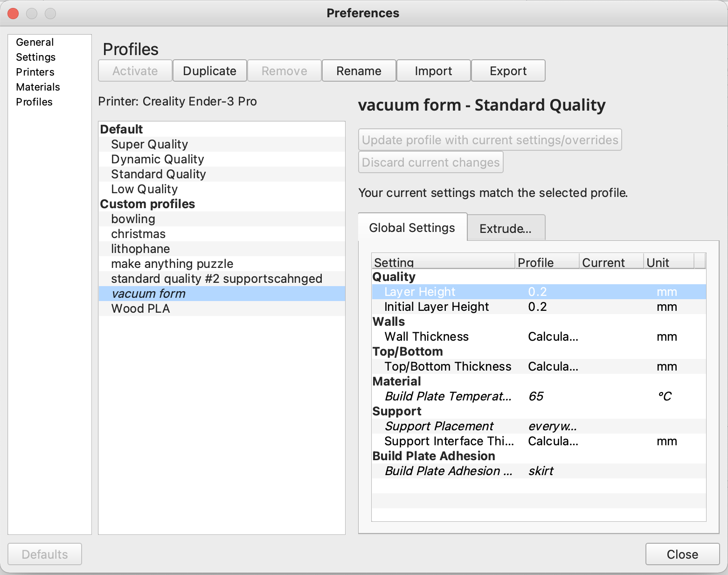Click the Setting column header
The image size is (728, 575).
pyautogui.click(x=444, y=262)
